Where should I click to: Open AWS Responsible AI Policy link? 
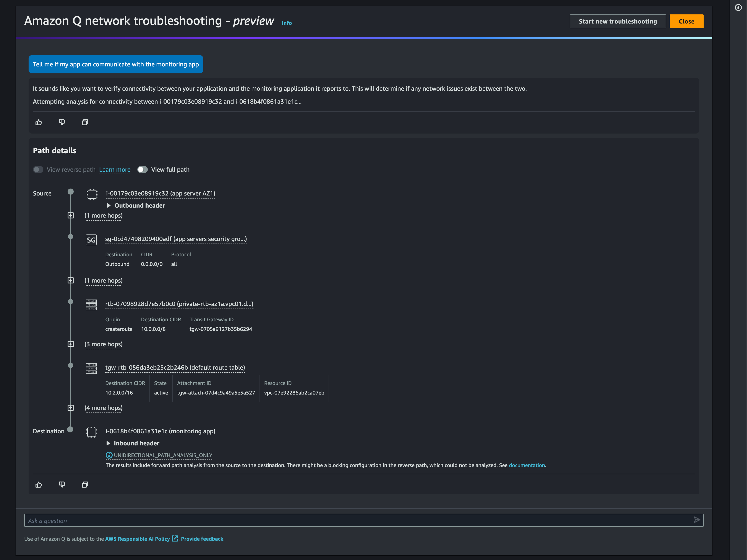[138, 539]
